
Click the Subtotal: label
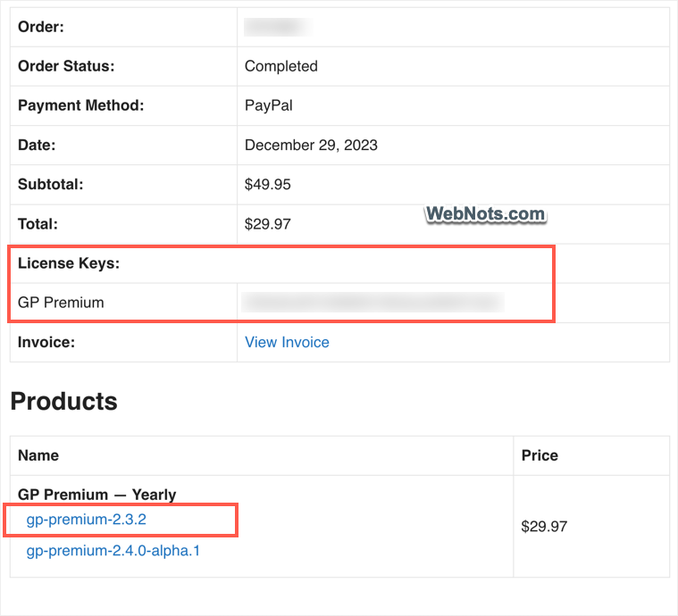point(51,184)
